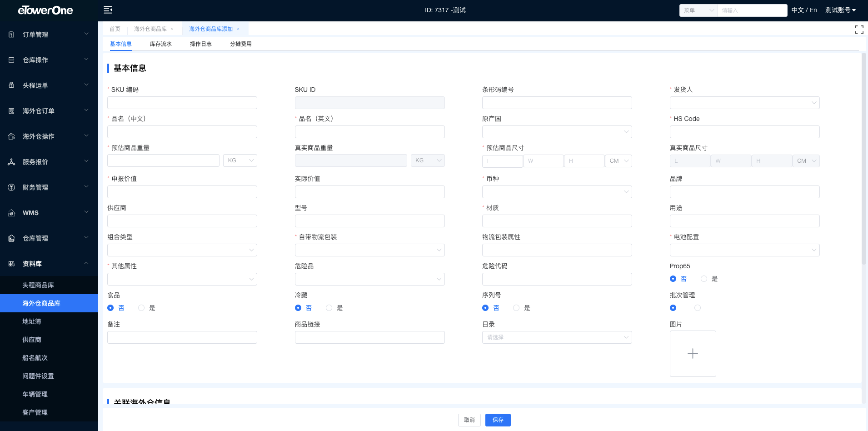Click the vertical scrollbar on the right
Image resolution: width=868 pixels, height=431 pixels.
point(864,159)
